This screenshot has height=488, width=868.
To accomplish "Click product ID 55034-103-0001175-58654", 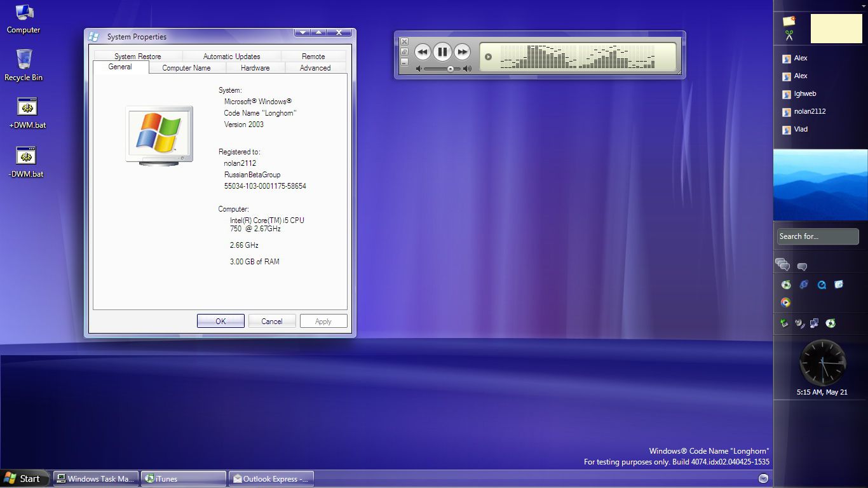I will pos(265,186).
